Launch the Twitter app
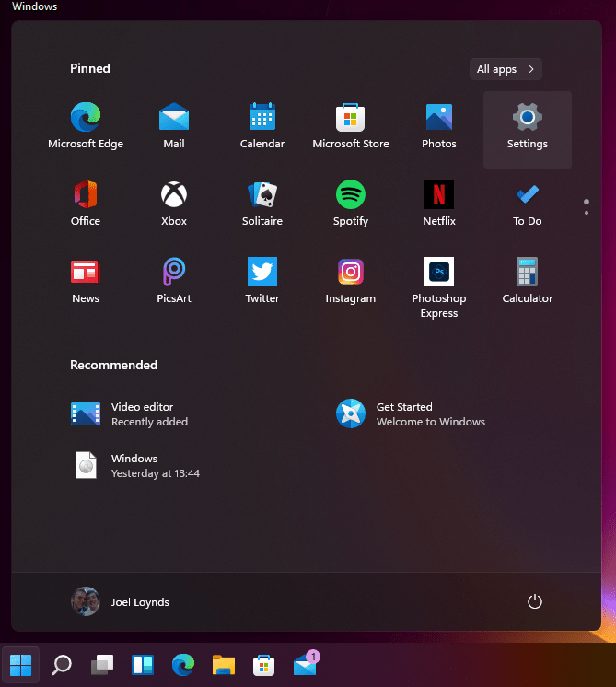The image size is (616, 687). (262, 281)
